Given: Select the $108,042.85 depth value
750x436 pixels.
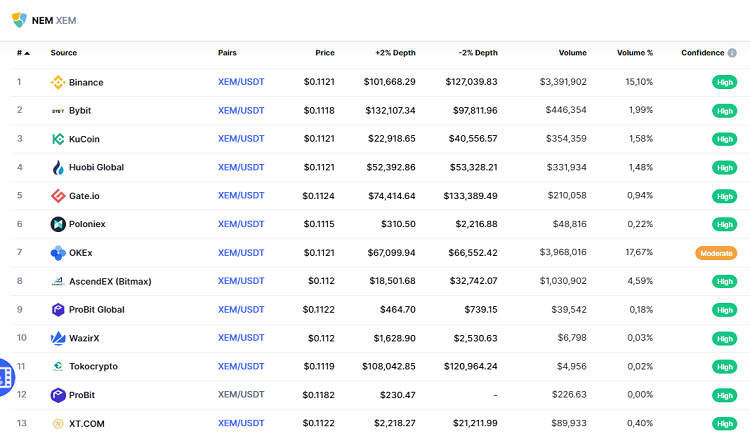Looking at the screenshot, I should point(389,367).
